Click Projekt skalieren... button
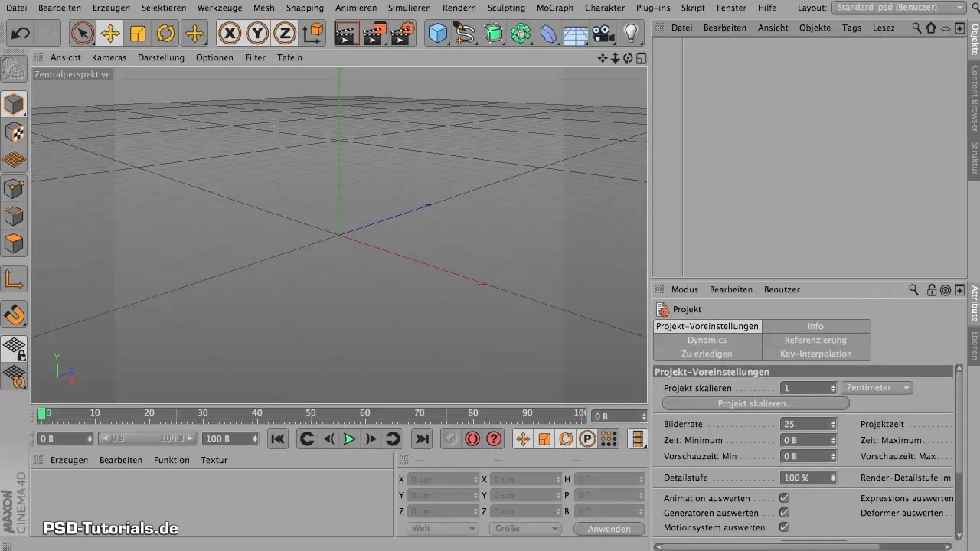 pos(755,403)
